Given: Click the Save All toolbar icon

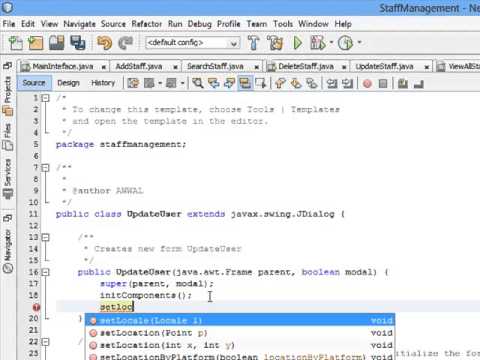Looking at the screenshot, I should tap(78, 43).
